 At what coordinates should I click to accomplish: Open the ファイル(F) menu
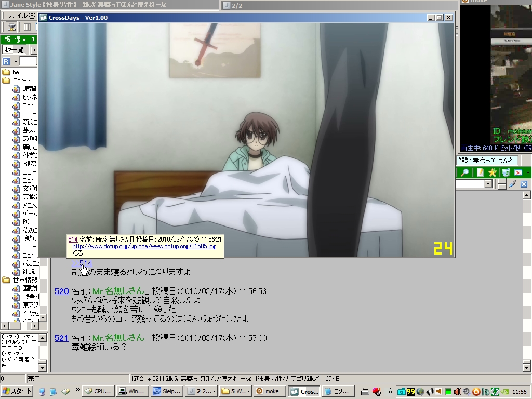tap(20, 16)
